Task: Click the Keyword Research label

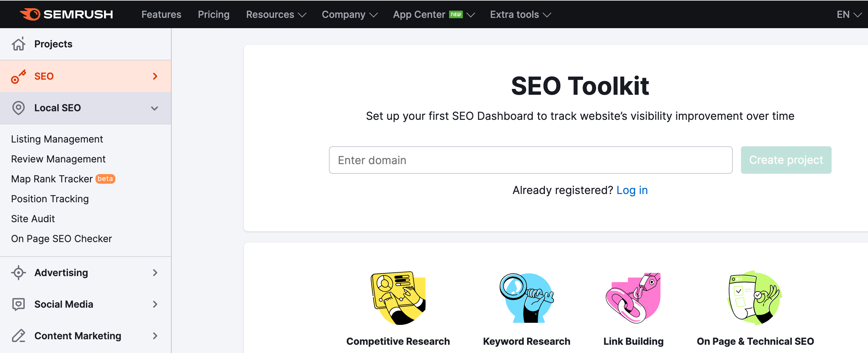Action: tap(527, 341)
